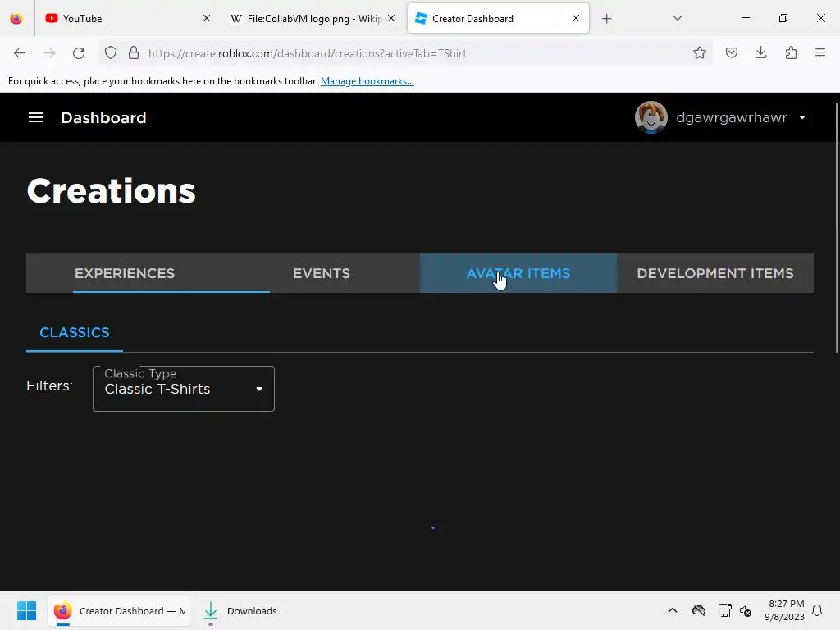Click the muted volume tray icon
This screenshot has height=630, width=840.
746,610
